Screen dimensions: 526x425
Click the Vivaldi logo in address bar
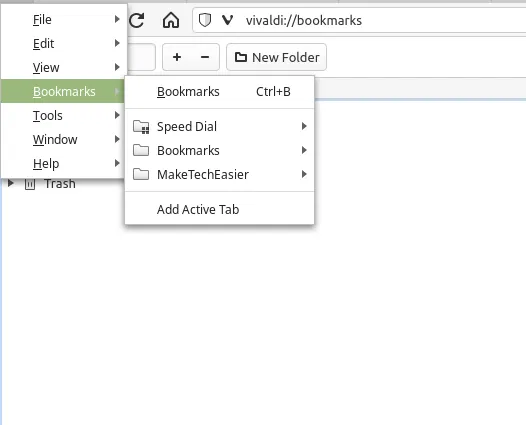[x=227, y=20]
